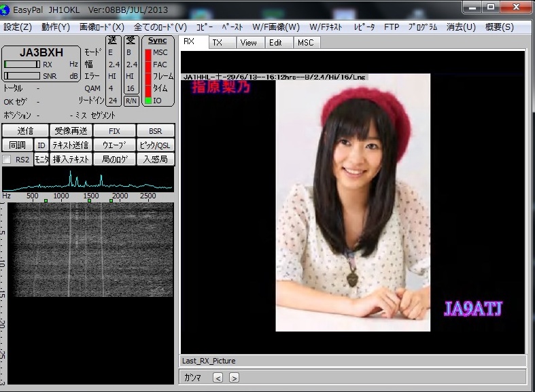535x392 pixels.
Task: Click the previous arrow button beside カンマ
Action: coord(218,378)
